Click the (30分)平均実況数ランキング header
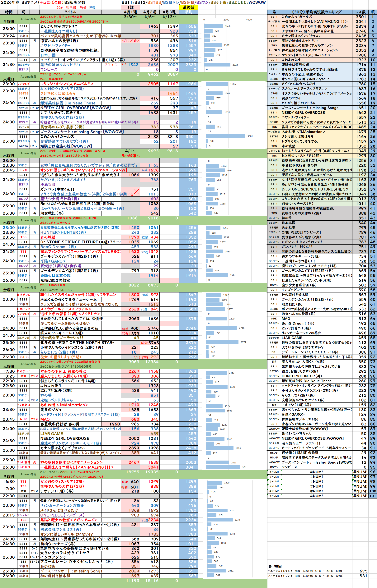The image size is (377, 588). click(x=316, y=12)
